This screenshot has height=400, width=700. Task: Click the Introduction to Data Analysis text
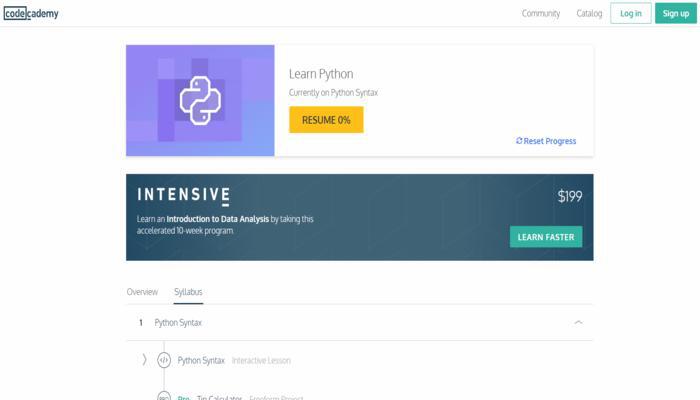pos(217,219)
